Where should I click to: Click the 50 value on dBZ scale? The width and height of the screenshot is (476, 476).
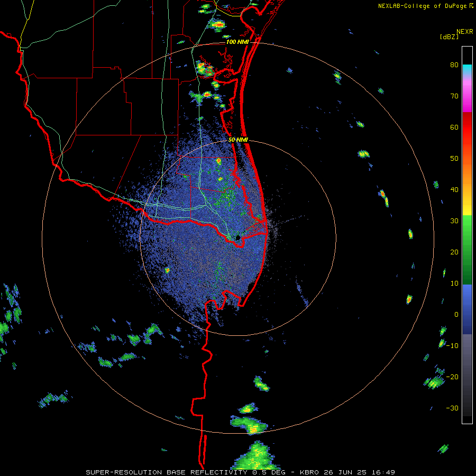454,159
